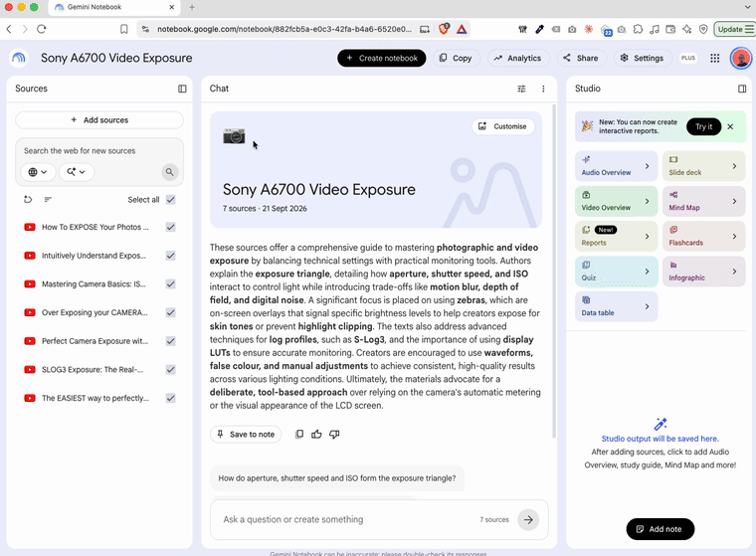This screenshot has height=556, width=756.
Task: Reload the browser page
Action: [42, 30]
